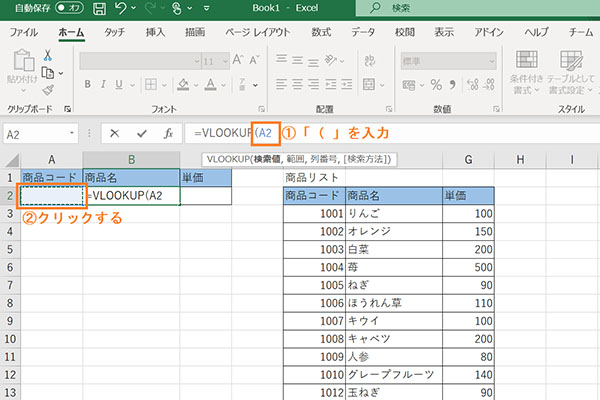Screen dimensions: 600x400
Task: Toggle Bold formatting
Action: point(88,84)
